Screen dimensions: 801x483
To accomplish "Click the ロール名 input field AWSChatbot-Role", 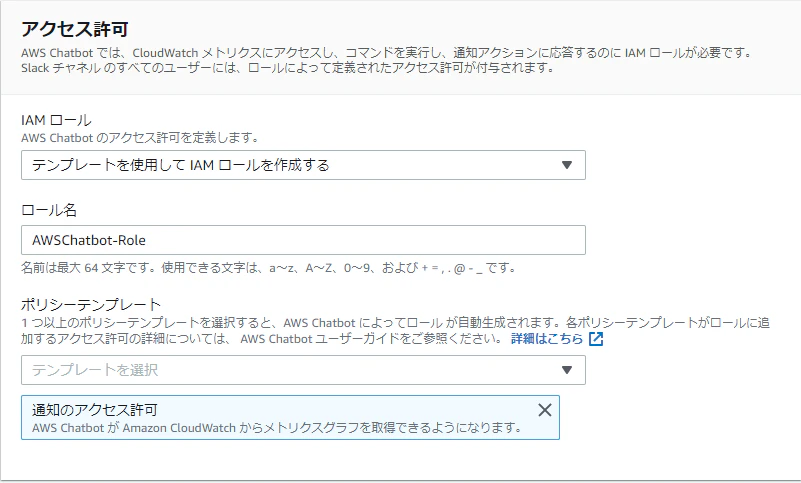I will 303,240.
